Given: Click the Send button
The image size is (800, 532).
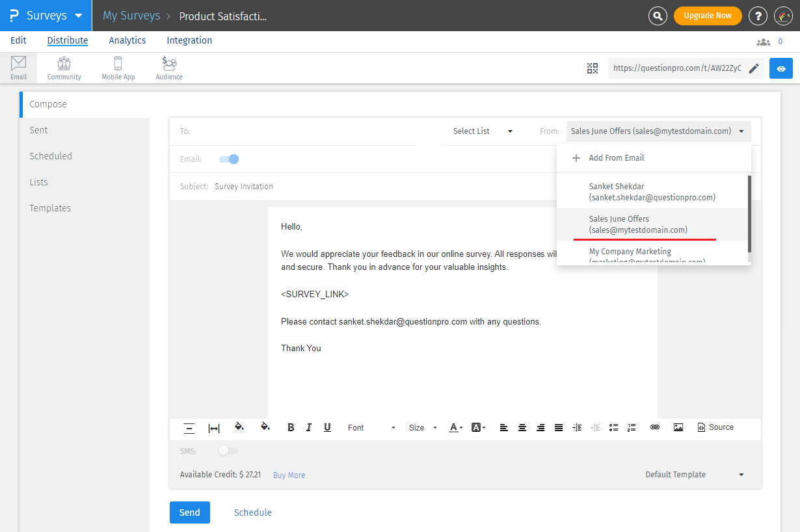Looking at the screenshot, I should coord(189,512).
